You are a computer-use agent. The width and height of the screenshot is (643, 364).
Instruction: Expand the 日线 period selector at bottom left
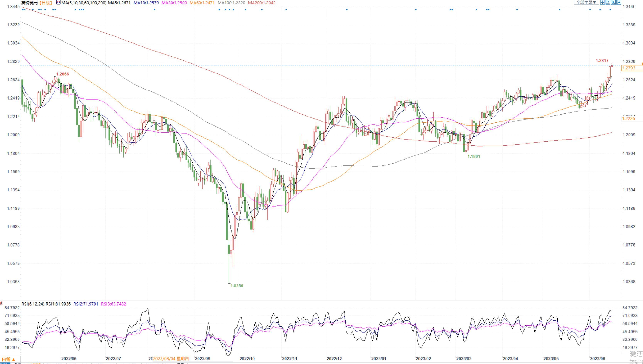[x=8, y=360]
